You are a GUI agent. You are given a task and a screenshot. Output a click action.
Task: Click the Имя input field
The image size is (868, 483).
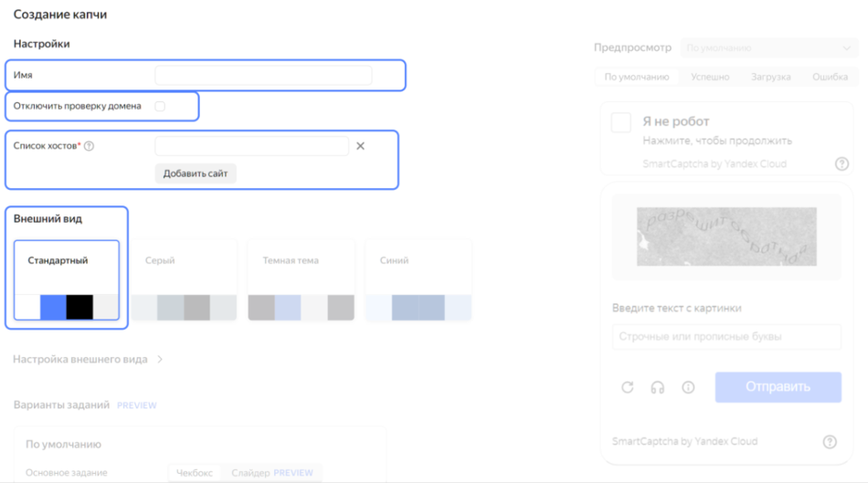[x=263, y=75]
